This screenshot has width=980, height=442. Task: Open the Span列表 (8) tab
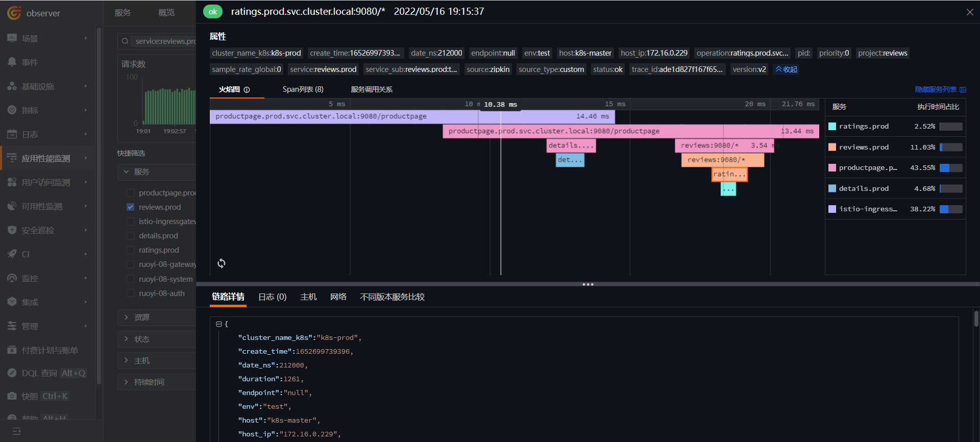(303, 90)
